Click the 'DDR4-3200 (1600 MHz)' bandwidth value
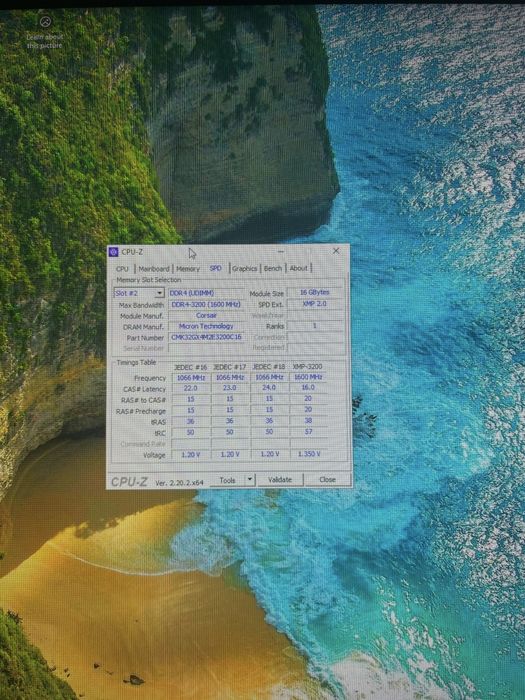 tap(206, 304)
